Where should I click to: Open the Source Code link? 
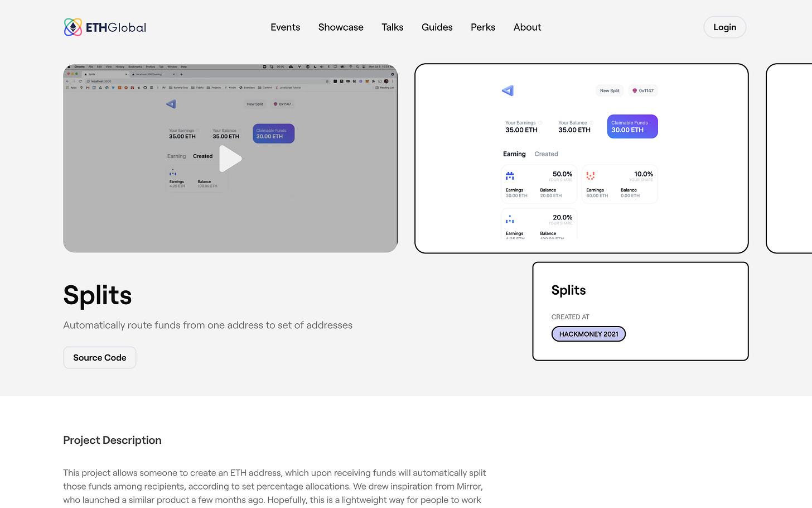pyautogui.click(x=100, y=357)
